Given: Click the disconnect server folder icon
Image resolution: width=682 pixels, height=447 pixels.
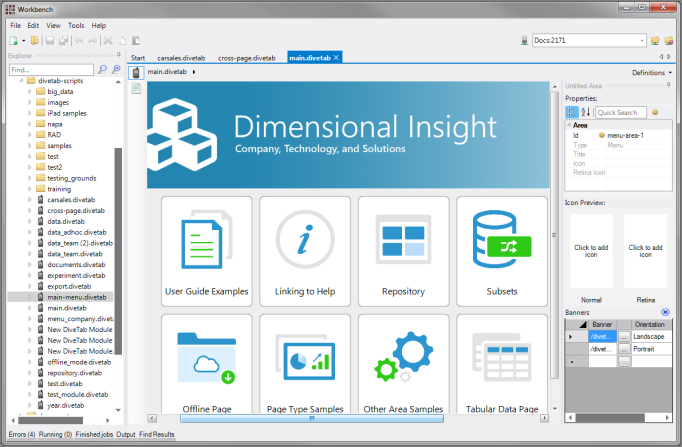Looking at the screenshot, I should click(669, 40).
